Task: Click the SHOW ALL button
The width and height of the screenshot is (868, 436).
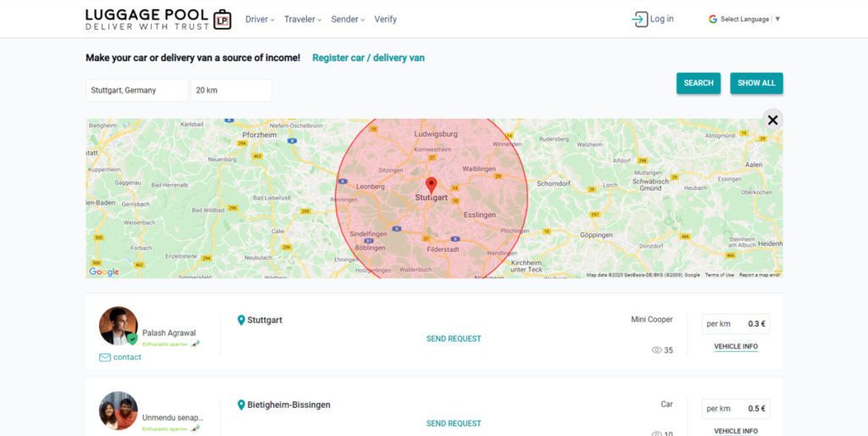Action: [756, 83]
